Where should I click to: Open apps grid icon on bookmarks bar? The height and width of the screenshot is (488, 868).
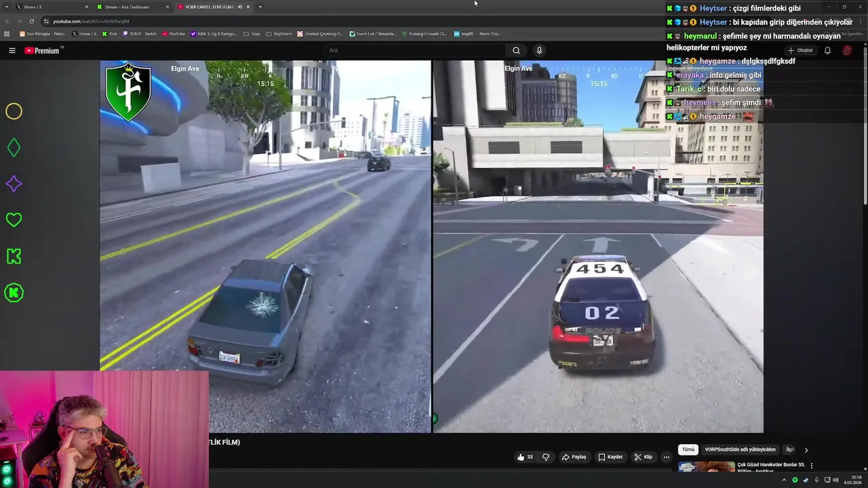7,33
